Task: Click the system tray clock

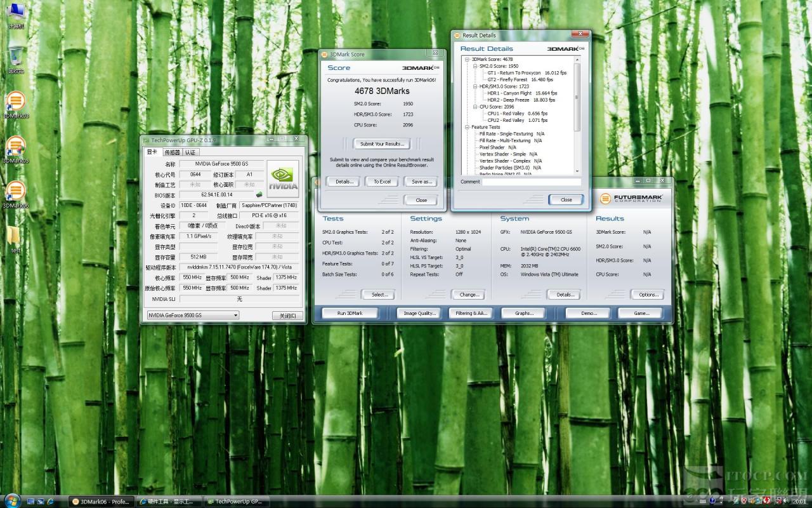Action: tap(799, 502)
